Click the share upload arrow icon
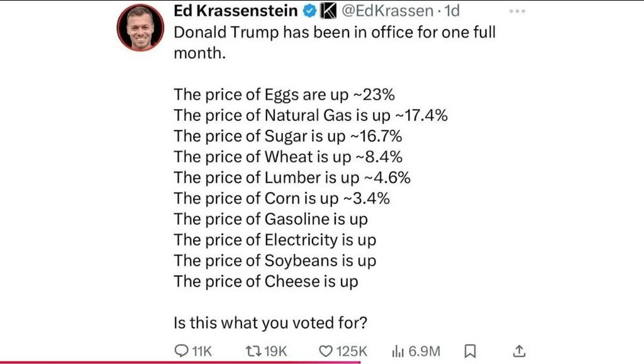The height and width of the screenshot is (364, 644). (x=519, y=351)
